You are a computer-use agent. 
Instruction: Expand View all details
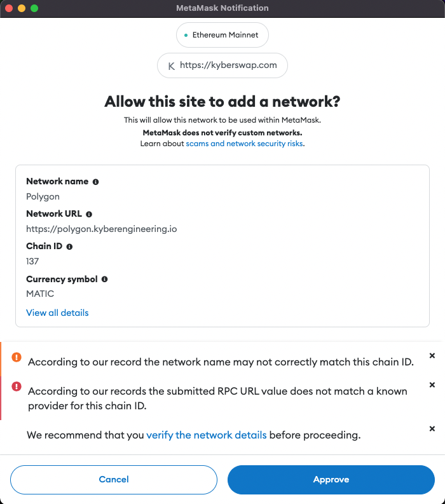click(x=57, y=313)
